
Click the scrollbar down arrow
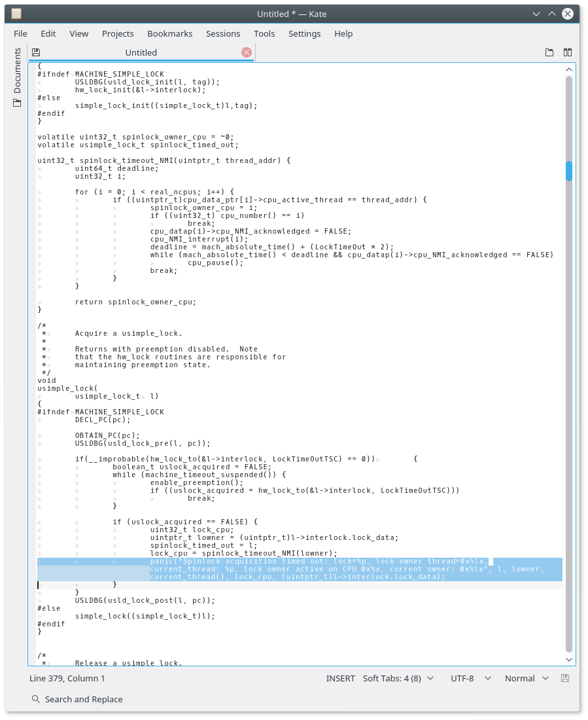(569, 659)
